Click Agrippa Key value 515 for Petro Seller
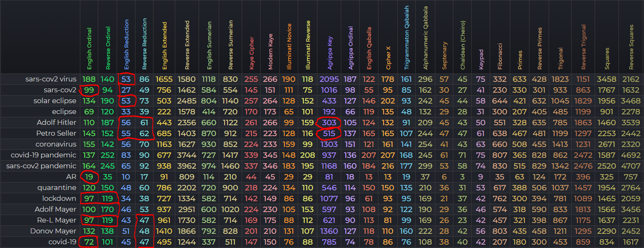Viewport: 644px width, 248px height. (329, 133)
